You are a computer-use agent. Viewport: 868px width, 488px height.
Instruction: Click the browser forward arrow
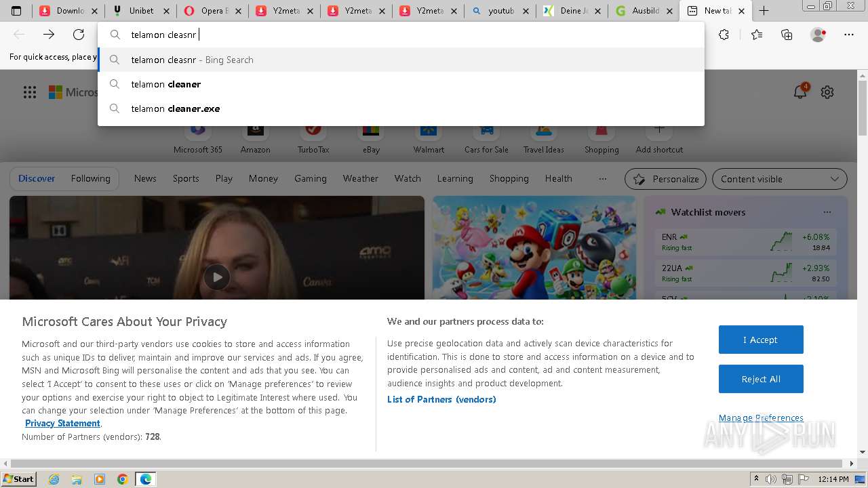[x=49, y=35]
